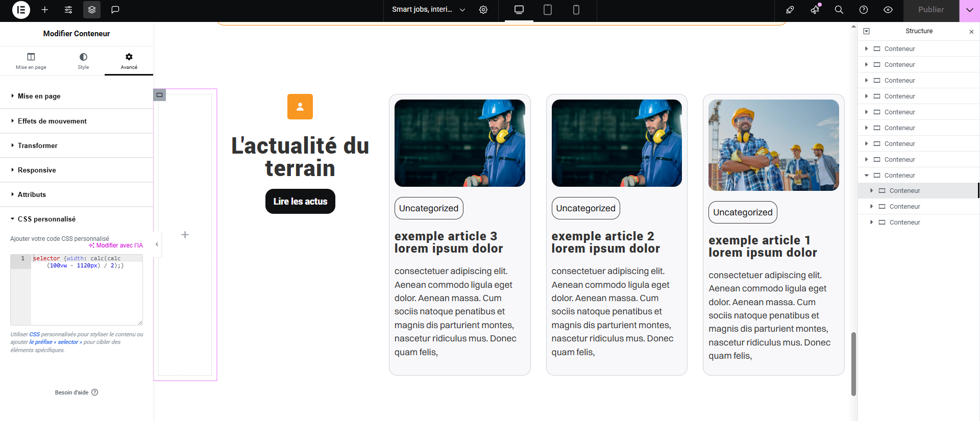980x421 pixels.
Task: Toggle the Structure layers icon
Action: coord(92,10)
